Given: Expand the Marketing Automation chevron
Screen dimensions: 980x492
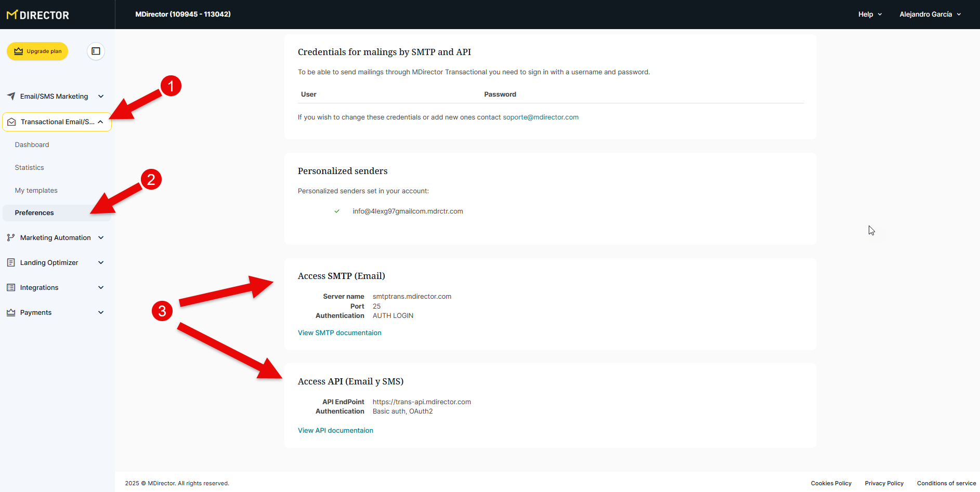Looking at the screenshot, I should pyautogui.click(x=101, y=237).
